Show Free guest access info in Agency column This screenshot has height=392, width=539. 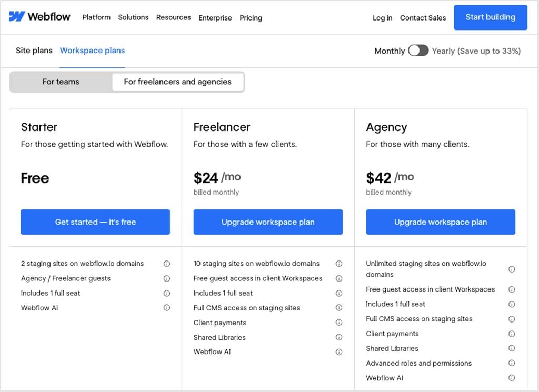pos(512,289)
